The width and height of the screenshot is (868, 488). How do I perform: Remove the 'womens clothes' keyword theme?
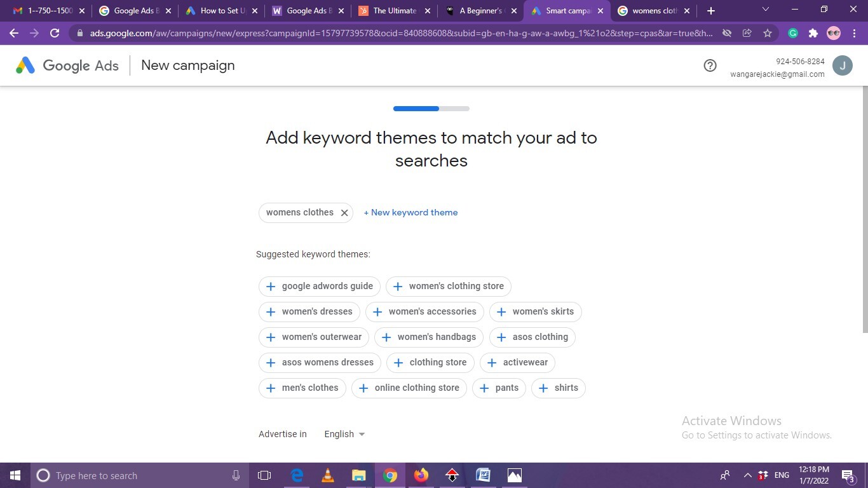(x=344, y=213)
